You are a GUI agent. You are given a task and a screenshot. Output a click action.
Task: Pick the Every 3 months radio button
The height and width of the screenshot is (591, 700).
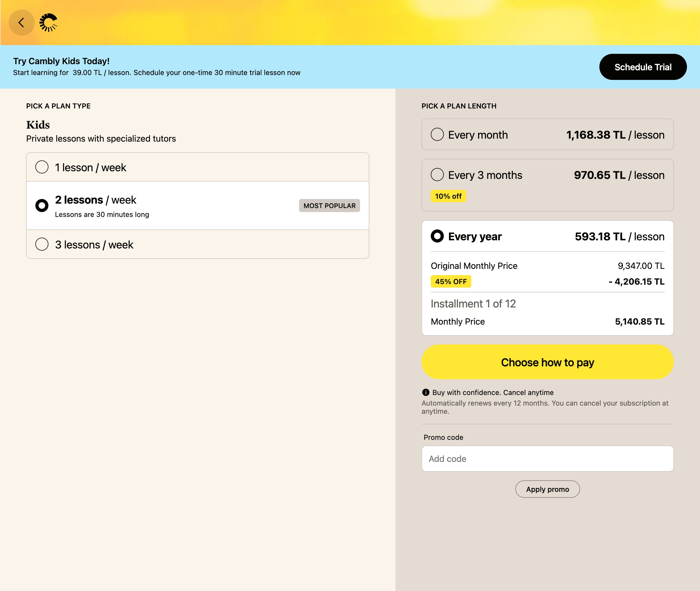tap(437, 175)
